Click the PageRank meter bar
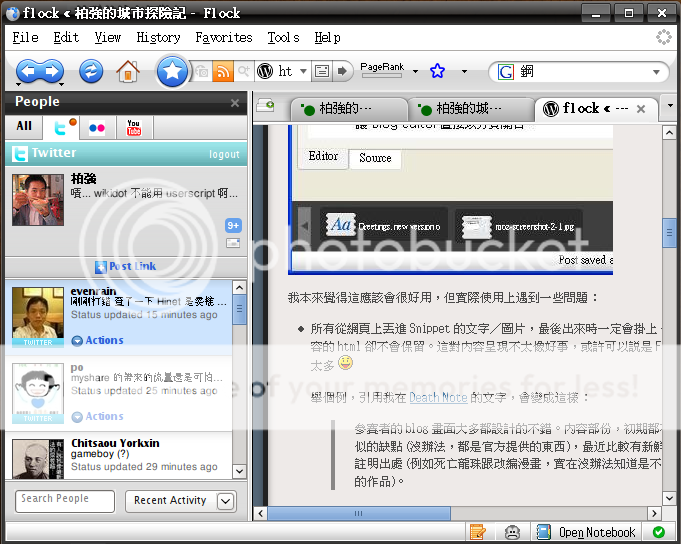Image resolution: width=681 pixels, height=544 pixels. click(382, 76)
